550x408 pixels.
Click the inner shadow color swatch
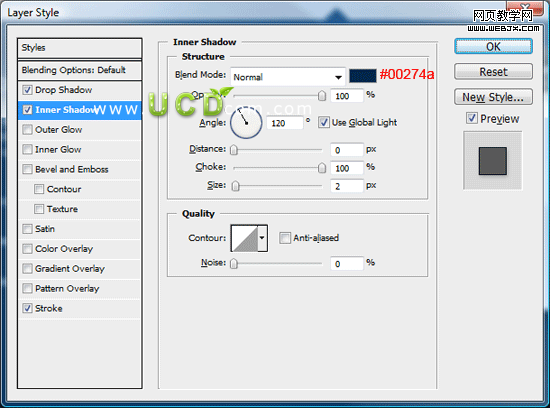click(x=363, y=75)
